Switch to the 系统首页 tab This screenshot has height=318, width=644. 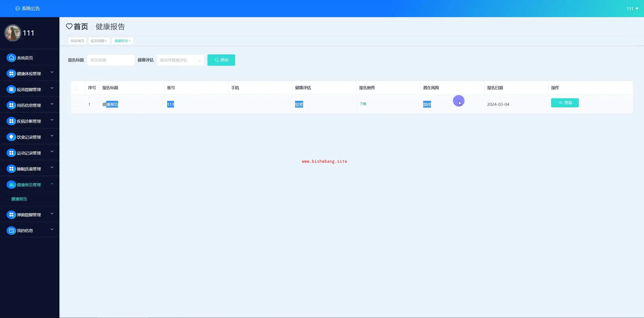tap(77, 41)
